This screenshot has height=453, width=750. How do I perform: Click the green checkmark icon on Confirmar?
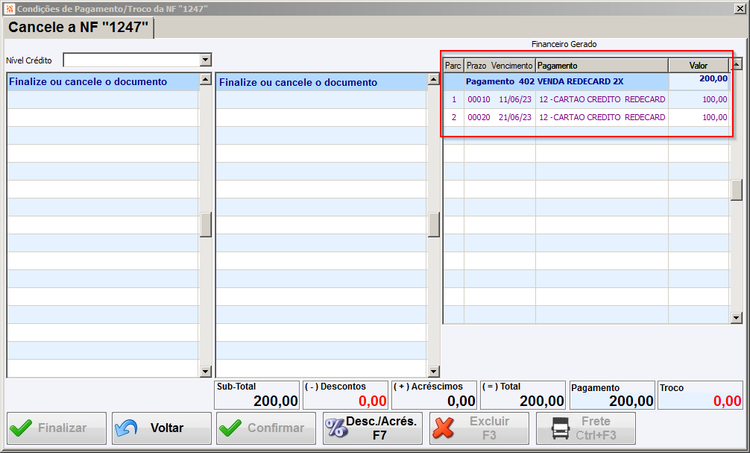[x=230, y=428]
